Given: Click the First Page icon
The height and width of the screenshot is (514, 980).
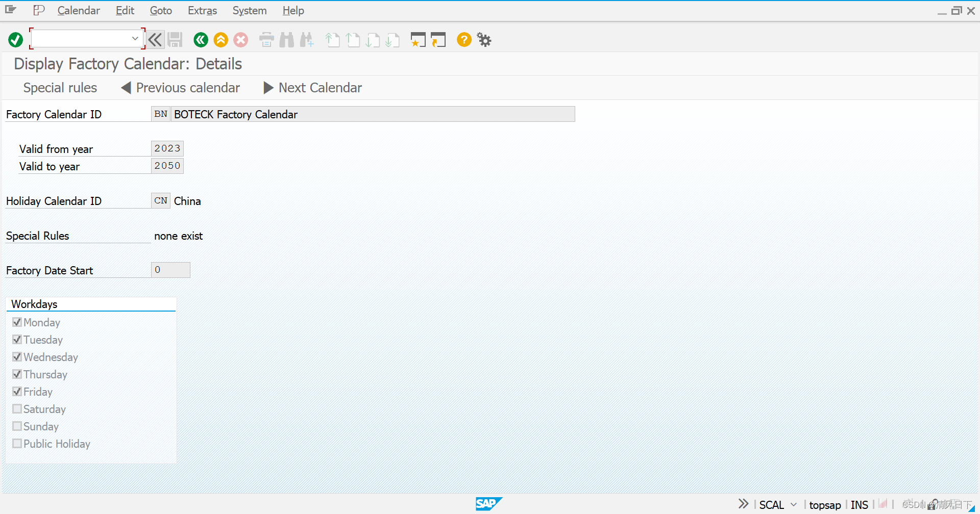Looking at the screenshot, I should click(333, 39).
